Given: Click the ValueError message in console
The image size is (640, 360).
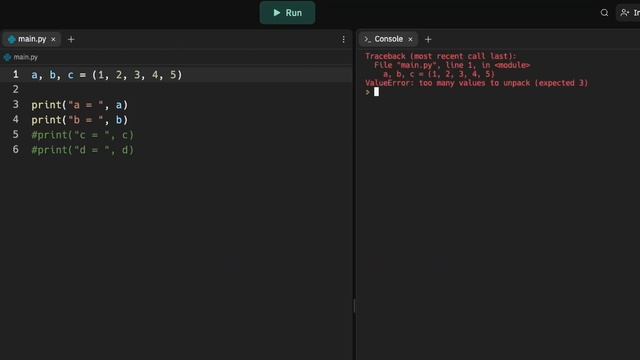Looking at the screenshot, I should [x=476, y=83].
